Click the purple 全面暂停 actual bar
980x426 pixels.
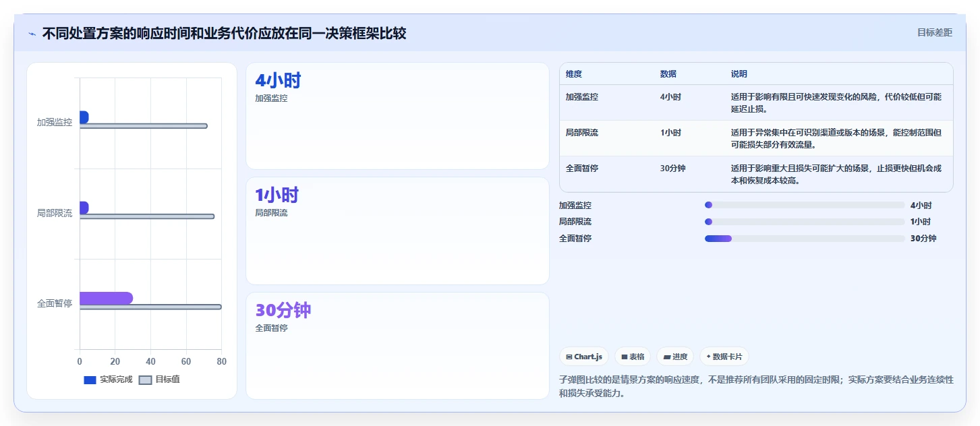click(x=106, y=298)
